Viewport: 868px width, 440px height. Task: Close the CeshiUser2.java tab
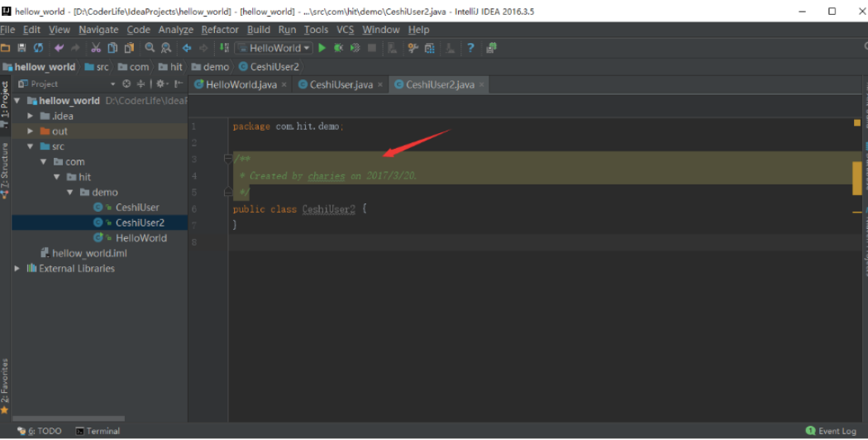click(482, 85)
